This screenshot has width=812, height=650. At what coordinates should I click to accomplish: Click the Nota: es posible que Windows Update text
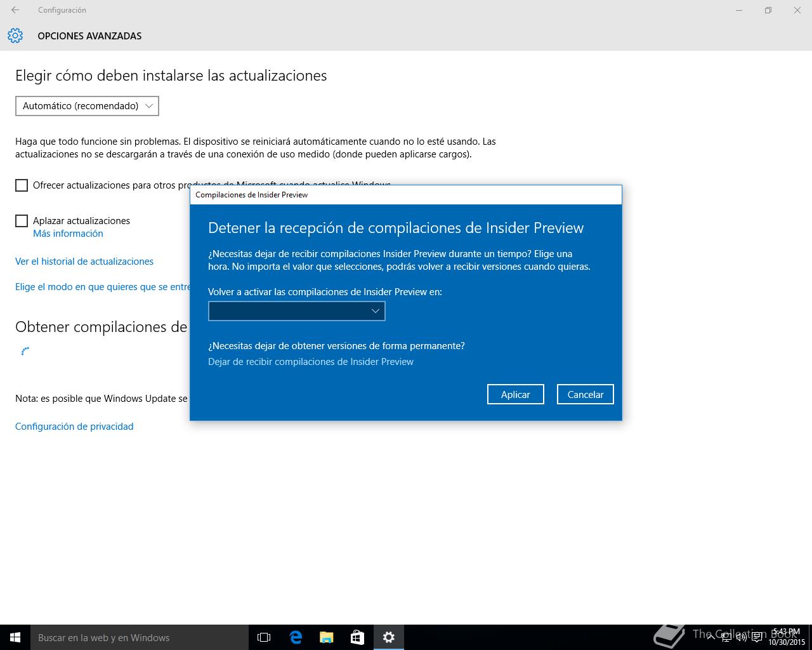(101, 399)
